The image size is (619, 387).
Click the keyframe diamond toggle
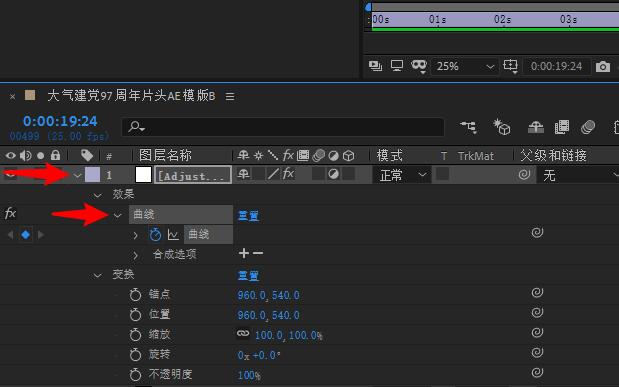coord(26,235)
